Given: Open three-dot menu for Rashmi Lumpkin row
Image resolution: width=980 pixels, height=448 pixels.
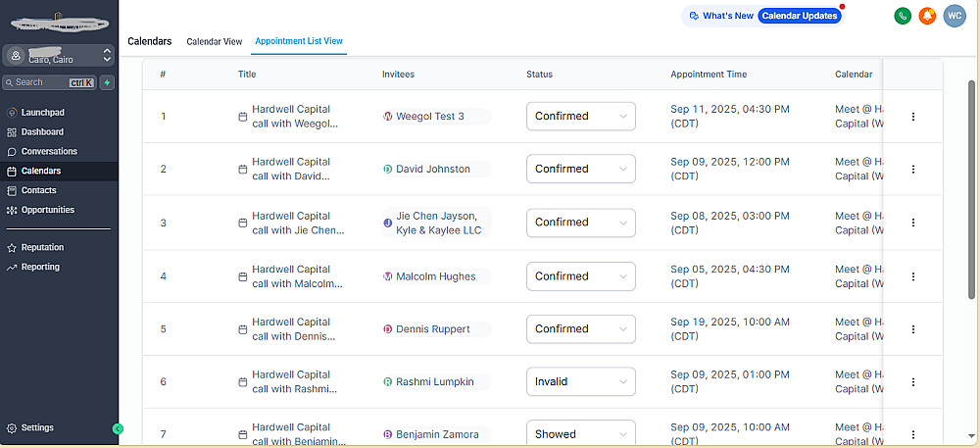Looking at the screenshot, I should click(x=913, y=382).
